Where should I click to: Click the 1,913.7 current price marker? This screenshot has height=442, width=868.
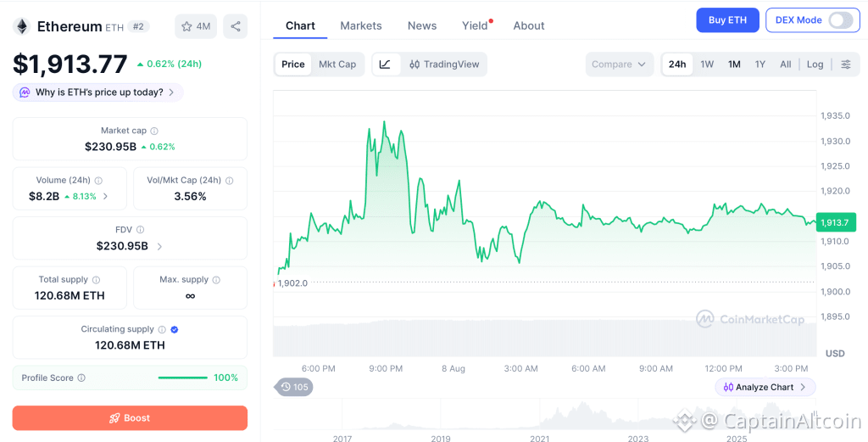[836, 222]
